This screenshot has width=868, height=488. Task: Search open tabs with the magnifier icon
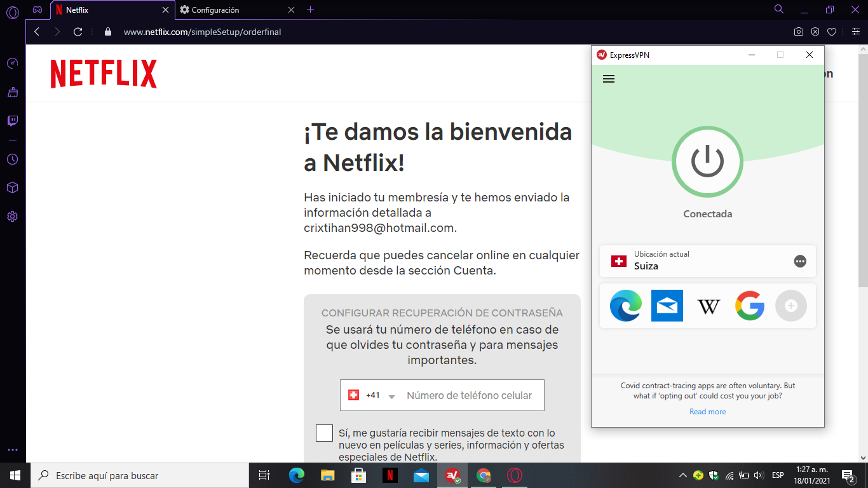pos(779,10)
